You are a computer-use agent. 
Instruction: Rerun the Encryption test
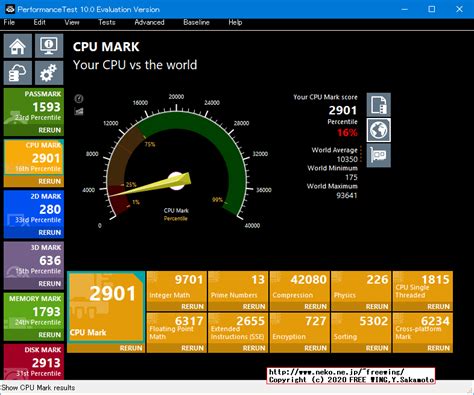tap(315, 348)
